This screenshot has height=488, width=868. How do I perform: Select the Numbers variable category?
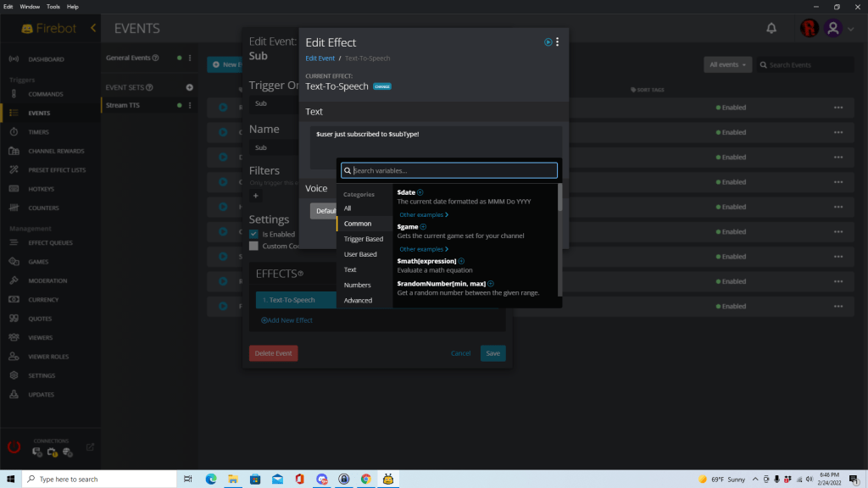(x=359, y=285)
